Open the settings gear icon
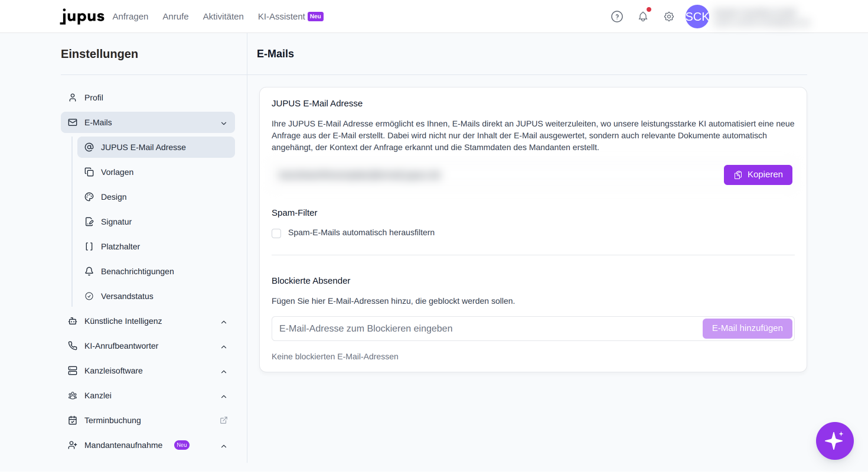Screen dimensions: 868x474 669,17
